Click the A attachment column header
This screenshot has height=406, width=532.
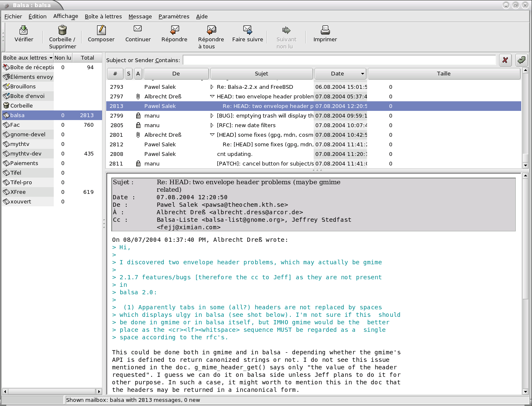coord(138,73)
